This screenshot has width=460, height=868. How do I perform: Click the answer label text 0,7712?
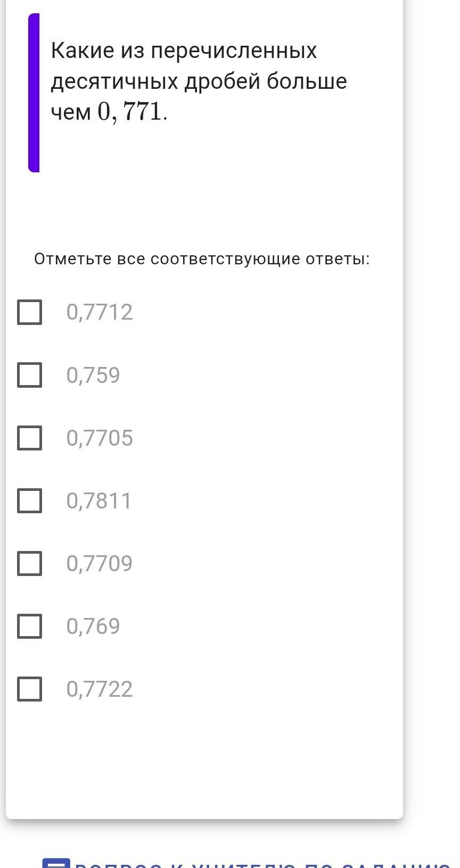pyautogui.click(x=100, y=312)
